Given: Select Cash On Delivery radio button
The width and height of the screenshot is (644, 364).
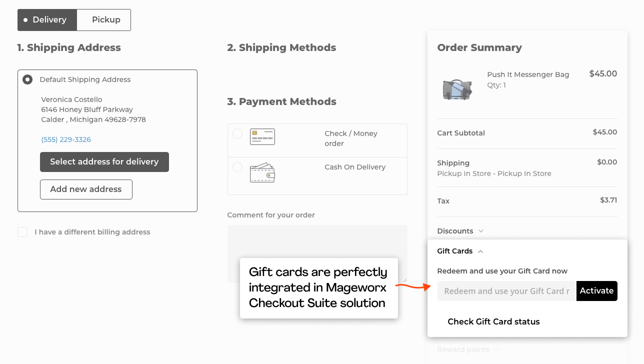Looking at the screenshot, I should tap(237, 167).
